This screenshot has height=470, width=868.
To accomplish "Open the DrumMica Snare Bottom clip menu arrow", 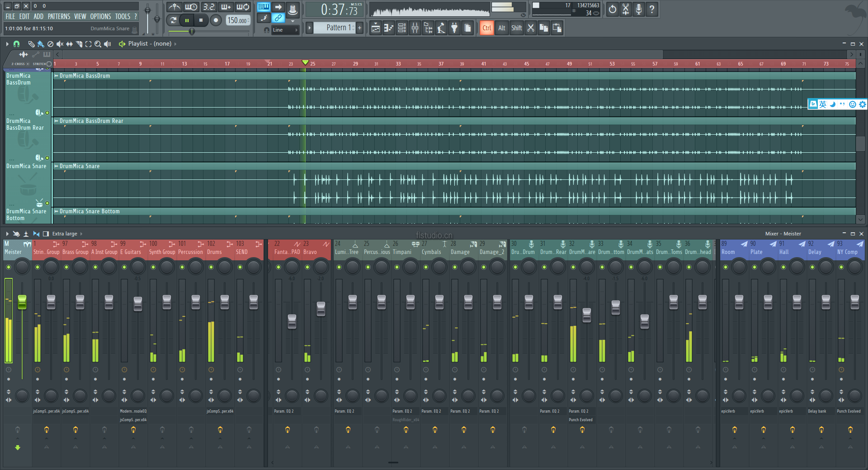I will (57, 211).
